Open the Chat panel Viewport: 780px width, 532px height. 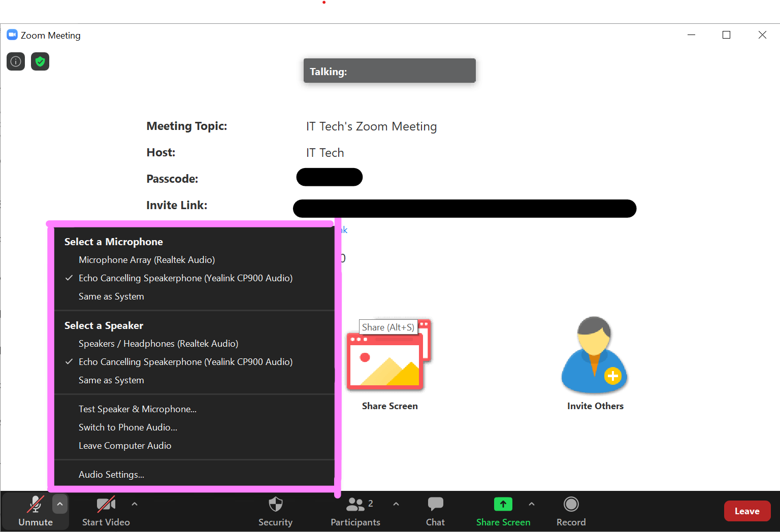tap(435, 511)
